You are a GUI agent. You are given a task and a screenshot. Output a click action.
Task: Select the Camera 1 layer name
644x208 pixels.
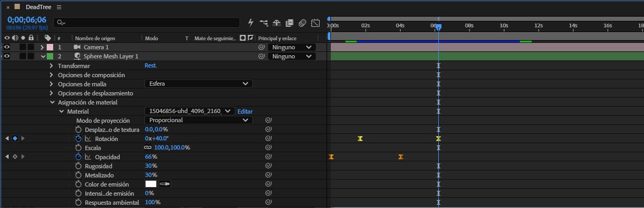[x=96, y=47]
